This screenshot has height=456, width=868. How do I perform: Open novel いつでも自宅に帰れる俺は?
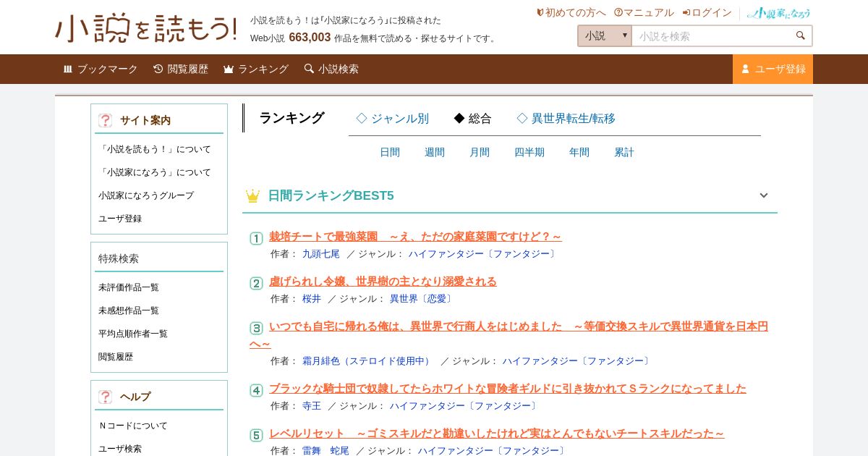(x=509, y=335)
